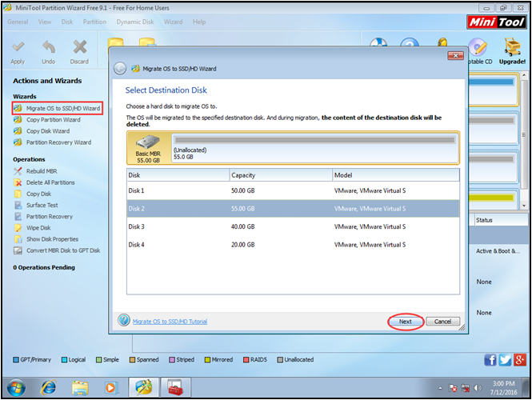532x400 pixels.
Task: Click the red toolbox taskbar icon
Action: coord(175,387)
